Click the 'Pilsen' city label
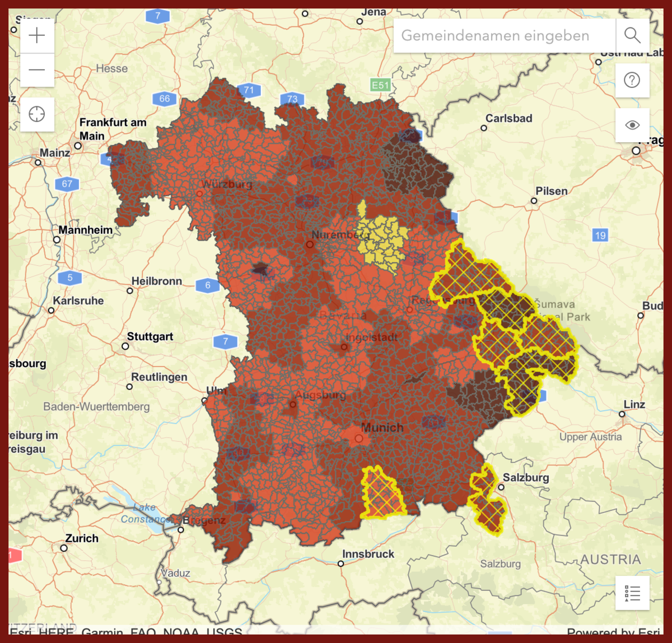This screenshot has height=643, width=672. coord(552,191)
